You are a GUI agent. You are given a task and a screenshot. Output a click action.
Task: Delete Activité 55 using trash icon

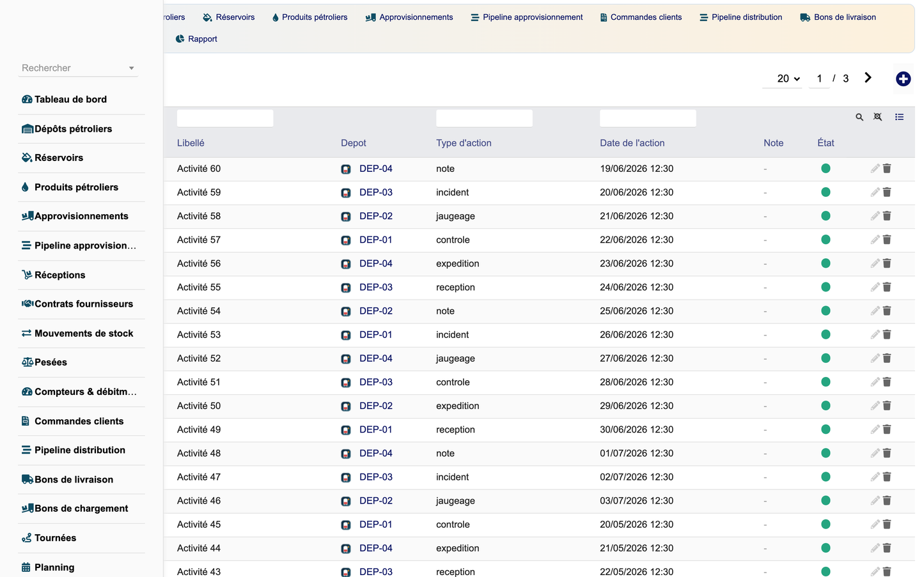coord(887,287)
